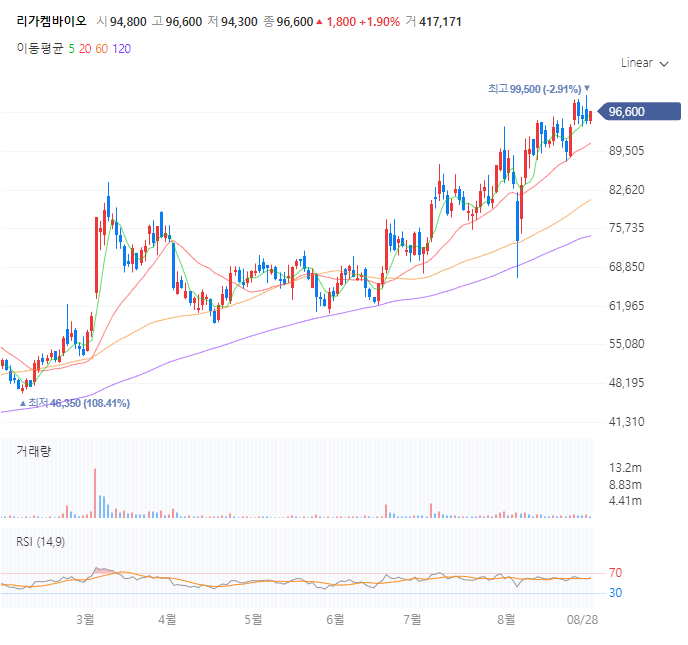Viewport: 688px width, 645px height.
Task: Click the red up-triangle change indicator
Action: 319,22
